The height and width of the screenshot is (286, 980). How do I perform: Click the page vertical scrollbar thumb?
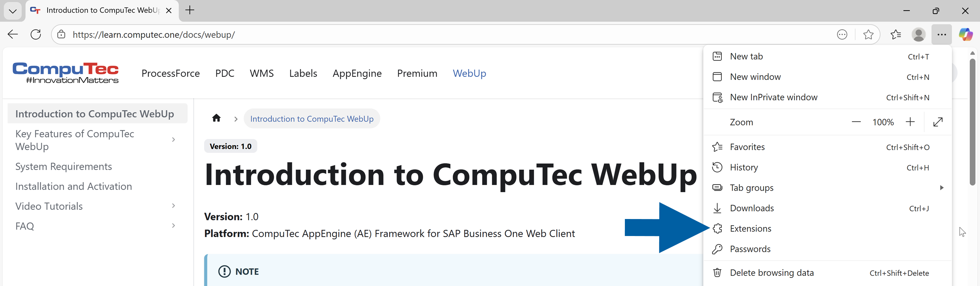pyautogui.click(x=973, y=122)
